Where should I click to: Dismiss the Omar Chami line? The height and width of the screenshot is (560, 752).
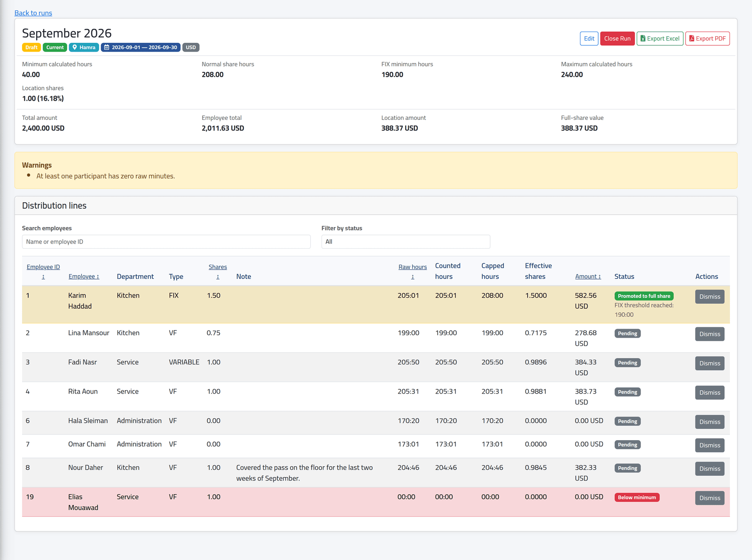coord(710,445)
